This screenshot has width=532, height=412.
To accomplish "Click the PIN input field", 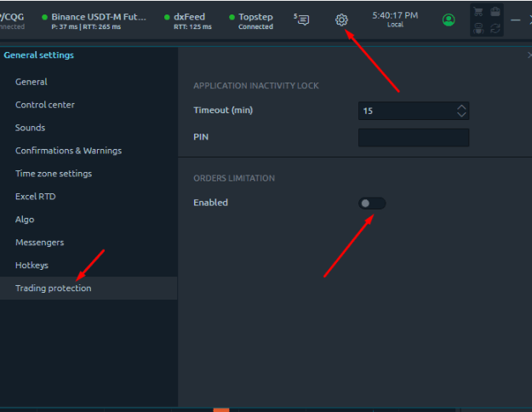I will 414,137.
